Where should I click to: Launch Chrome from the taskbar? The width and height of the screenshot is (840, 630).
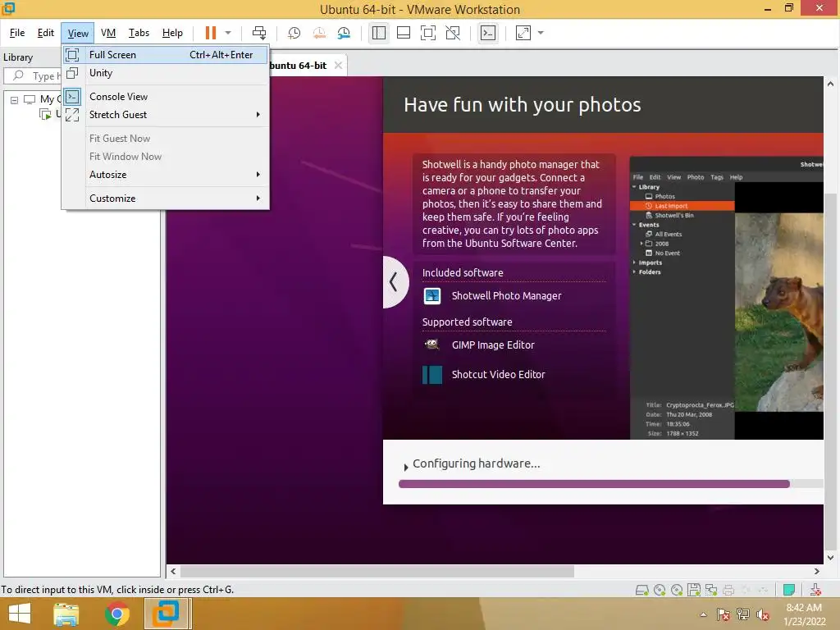[116, 614]
